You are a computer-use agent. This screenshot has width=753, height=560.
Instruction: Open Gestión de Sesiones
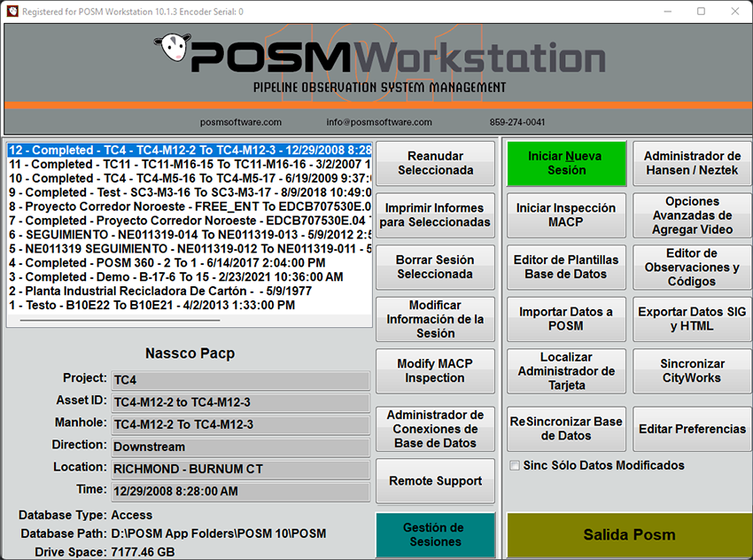[x=435, y=534]
